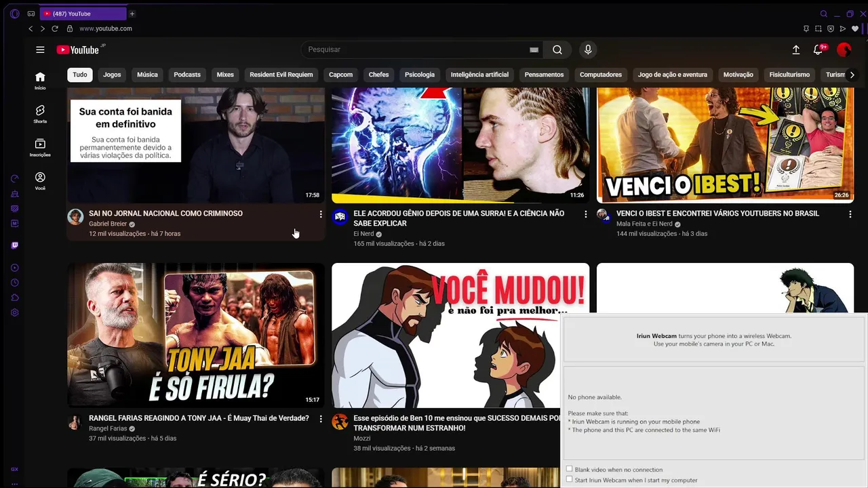Open the YouTube hamburger guide menu
Viewport: 868px width, 488px height.
[40, 49]
